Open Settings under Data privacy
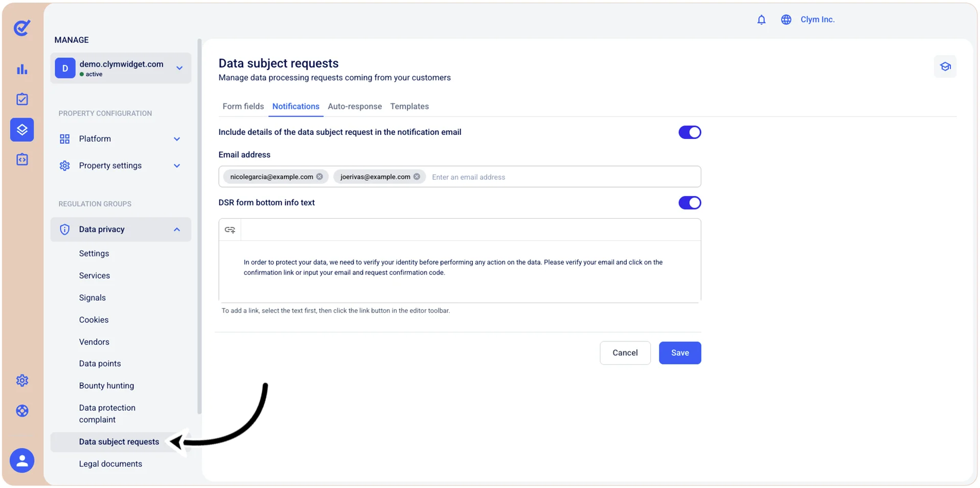 pos(94,253)
